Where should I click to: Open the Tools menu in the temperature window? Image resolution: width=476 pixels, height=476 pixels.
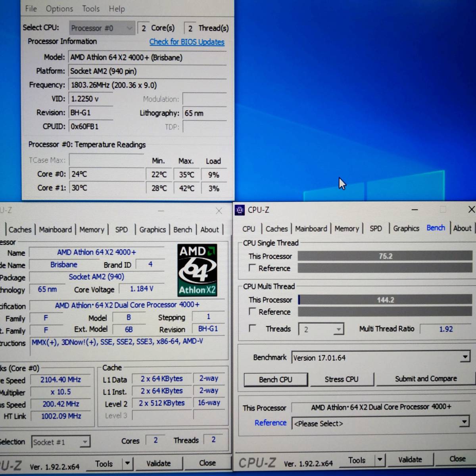tap(91, 8)
